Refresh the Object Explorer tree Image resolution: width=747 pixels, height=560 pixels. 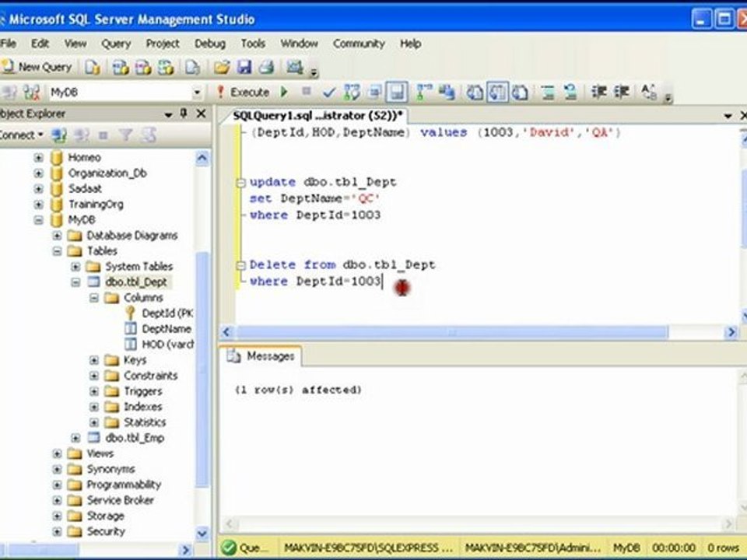(149, 135)
